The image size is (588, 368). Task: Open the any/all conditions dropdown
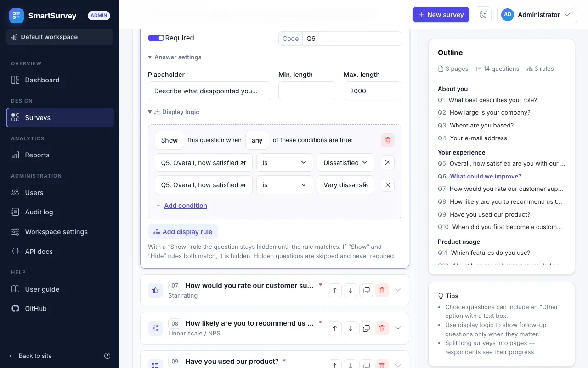pos(257,140)
